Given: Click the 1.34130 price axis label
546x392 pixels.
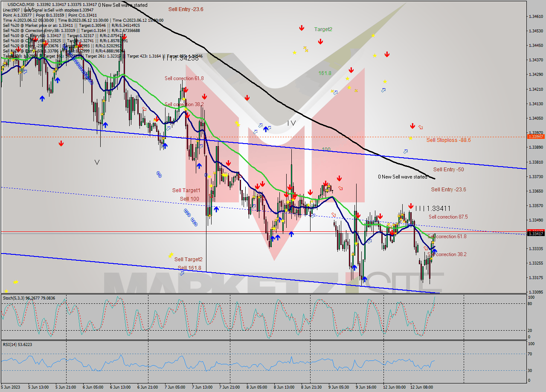Looking at the screenshot, I should (x=535, y=104).
